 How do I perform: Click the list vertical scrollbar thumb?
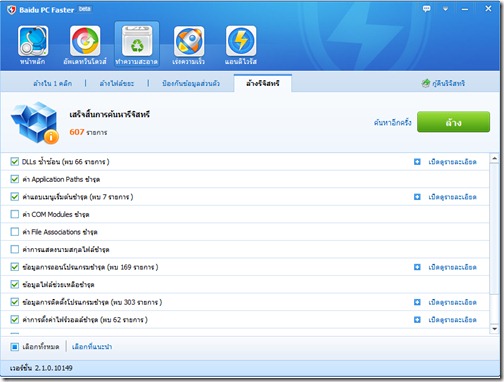click(x=494, y=228)
